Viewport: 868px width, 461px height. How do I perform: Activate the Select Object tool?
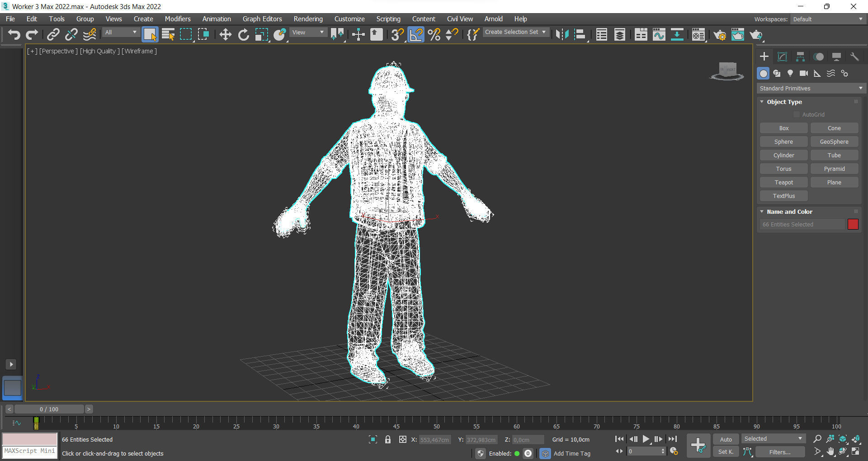point(150,35)
